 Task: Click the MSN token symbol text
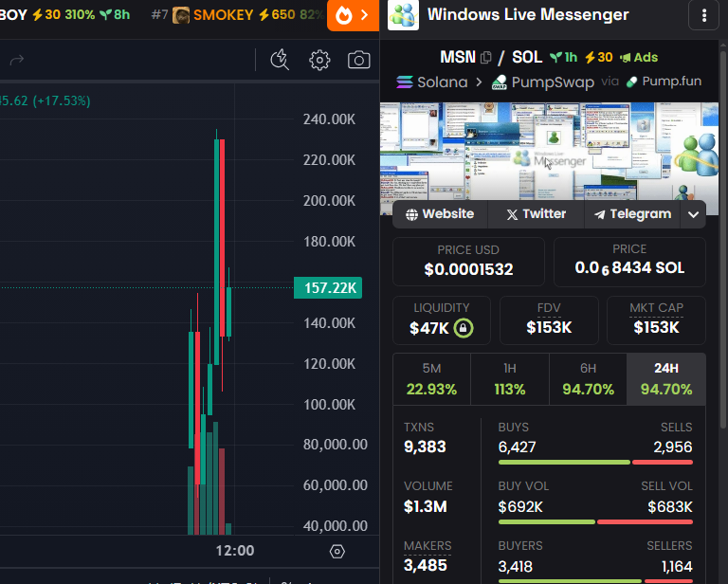[458, 58]
